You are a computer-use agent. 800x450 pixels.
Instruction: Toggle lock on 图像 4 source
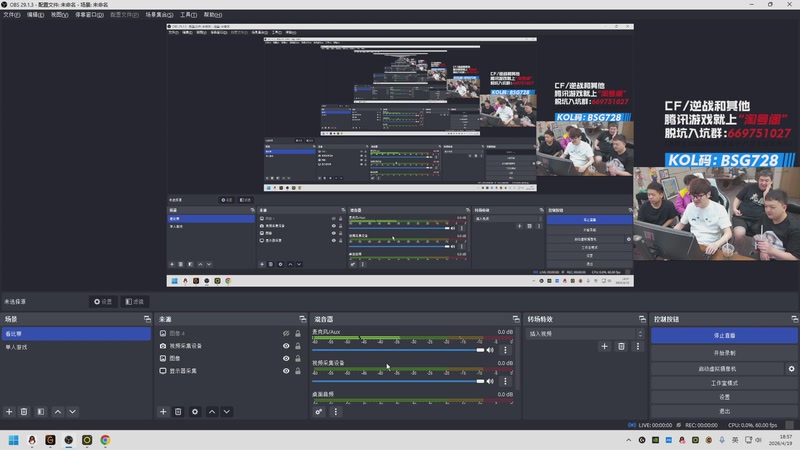[x=298, y=333]
